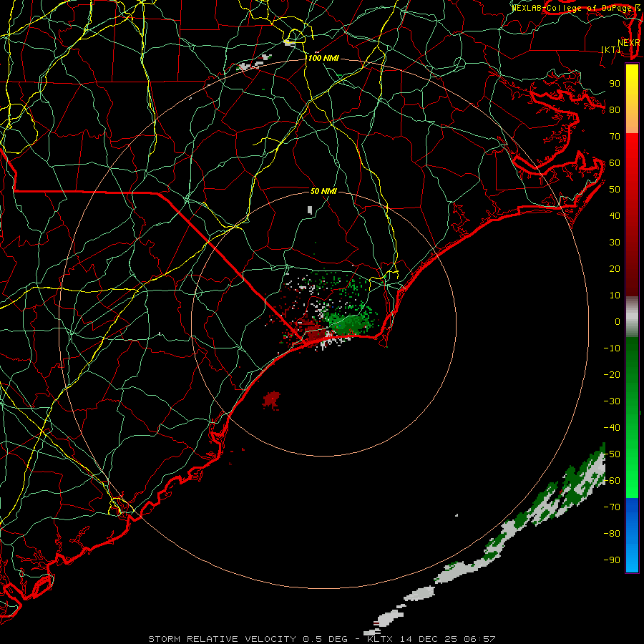Click the "100 NMI" range ring label
The height and width of the screenshot is (644, 644).
[x=323, y=59]
